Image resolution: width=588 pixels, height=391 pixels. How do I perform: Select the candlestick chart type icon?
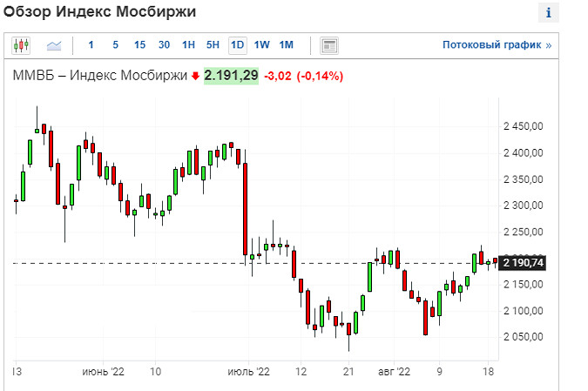[x=21, y=45]
